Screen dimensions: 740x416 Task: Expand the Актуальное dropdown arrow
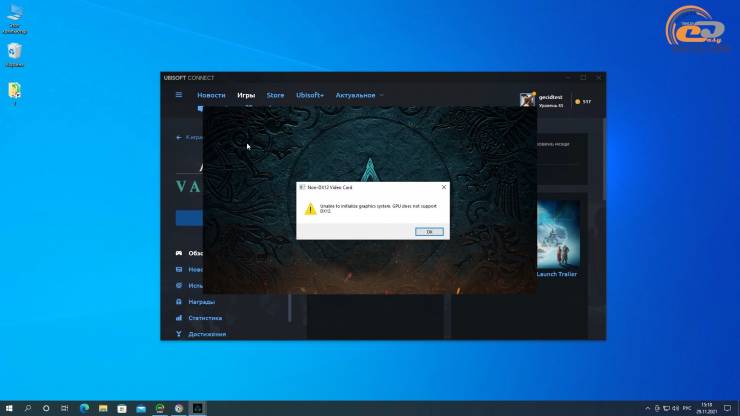point(381,95)
